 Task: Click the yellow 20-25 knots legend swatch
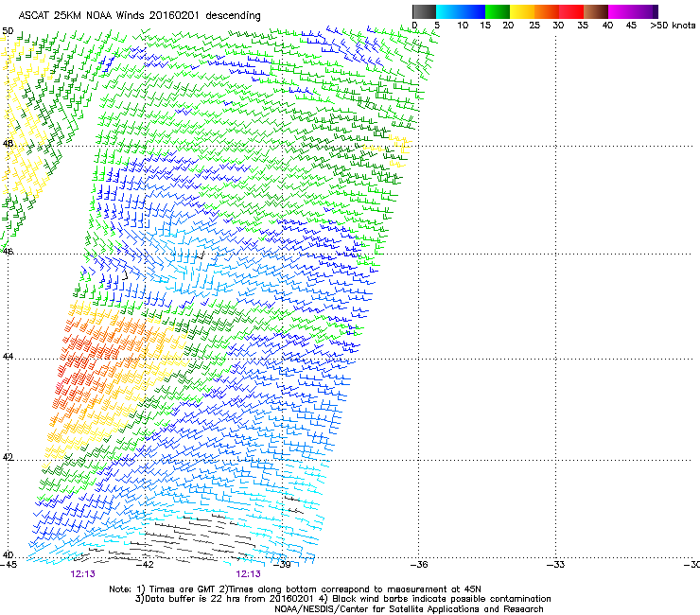click(x=522, y=11)
